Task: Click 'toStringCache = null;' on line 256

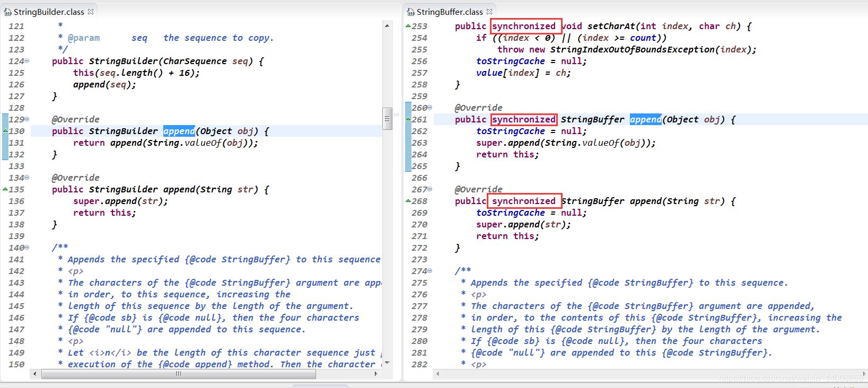Action: pos(532,61)
